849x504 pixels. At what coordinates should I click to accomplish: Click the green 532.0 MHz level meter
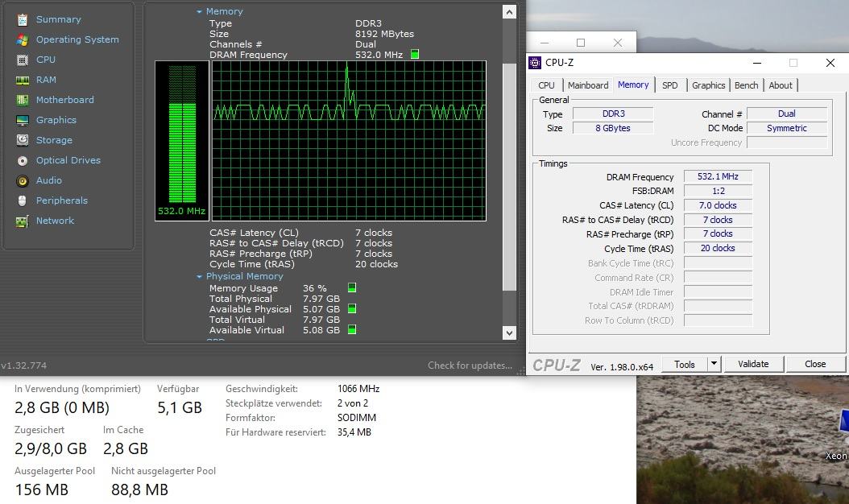coord(182,141)
